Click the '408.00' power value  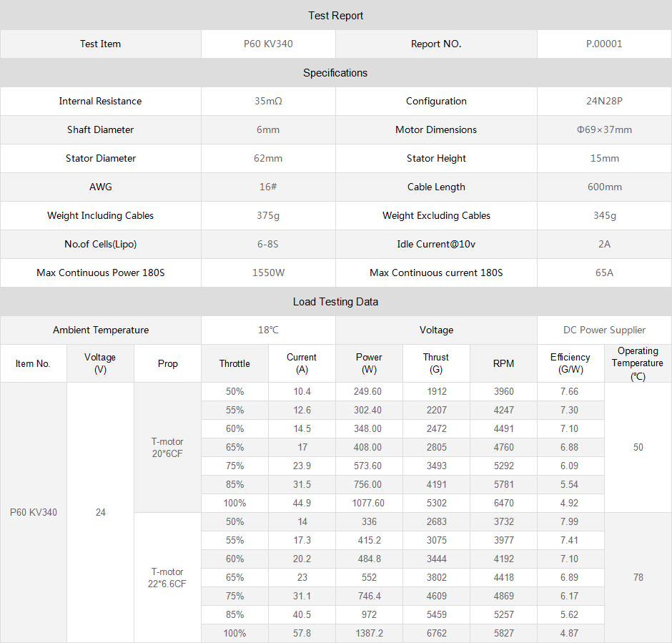click(367, 448)
